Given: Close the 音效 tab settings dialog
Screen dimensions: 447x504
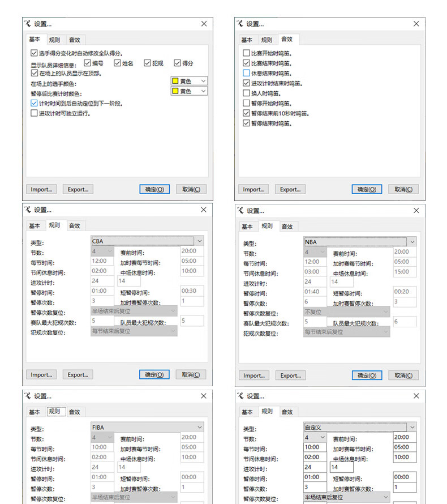Looking at the screenshot, I should tap(416, 24).
